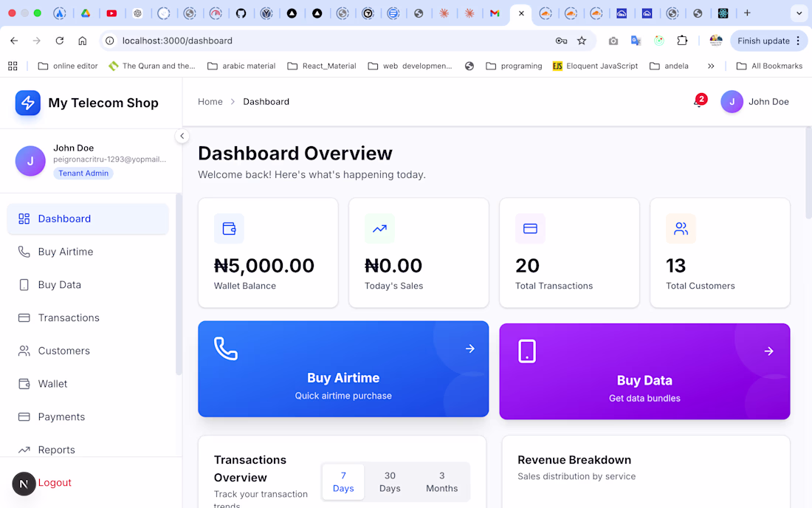The height and width of the screenshot is (508, 812).
Task: Select the 3 Months tab
Action: click(x=441, y=482)
